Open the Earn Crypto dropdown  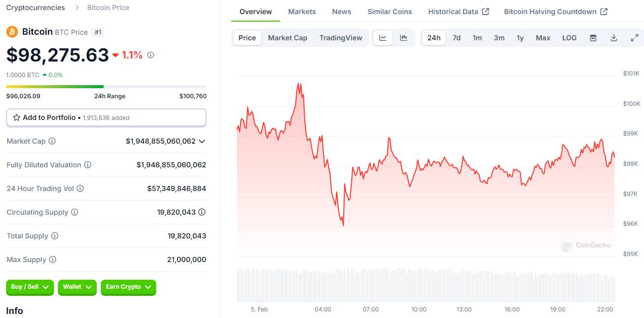coord(128,287)
